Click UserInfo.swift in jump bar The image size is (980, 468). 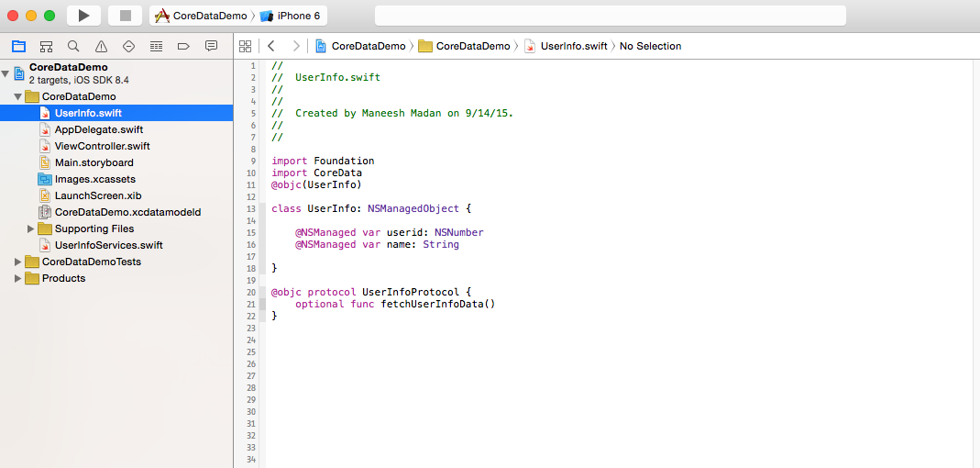566,46
